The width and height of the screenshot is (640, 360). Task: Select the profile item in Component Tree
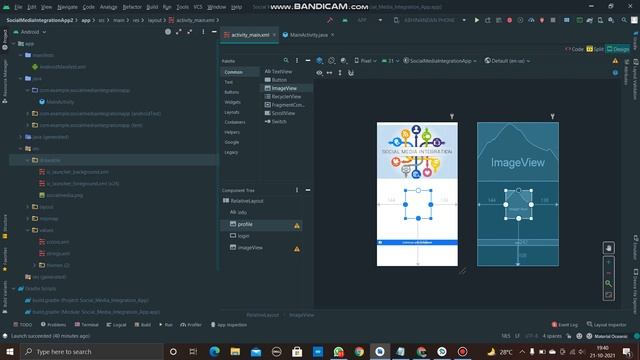point(261,224)
